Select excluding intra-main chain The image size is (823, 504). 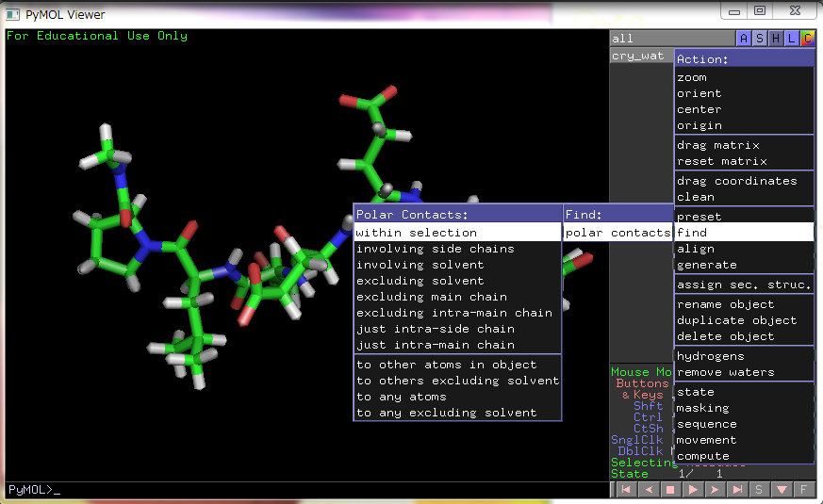[457, 313]
